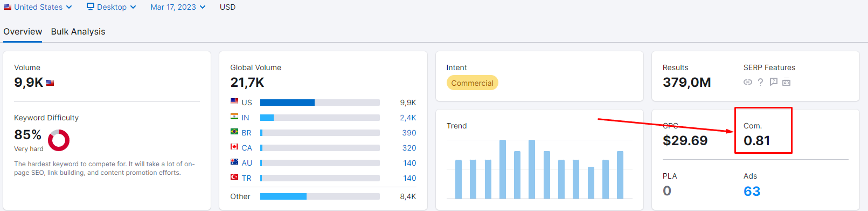This screenshot has height=211, width=868.
Task: Click the Canada flag icon
Action: click(x=234, y=147)
